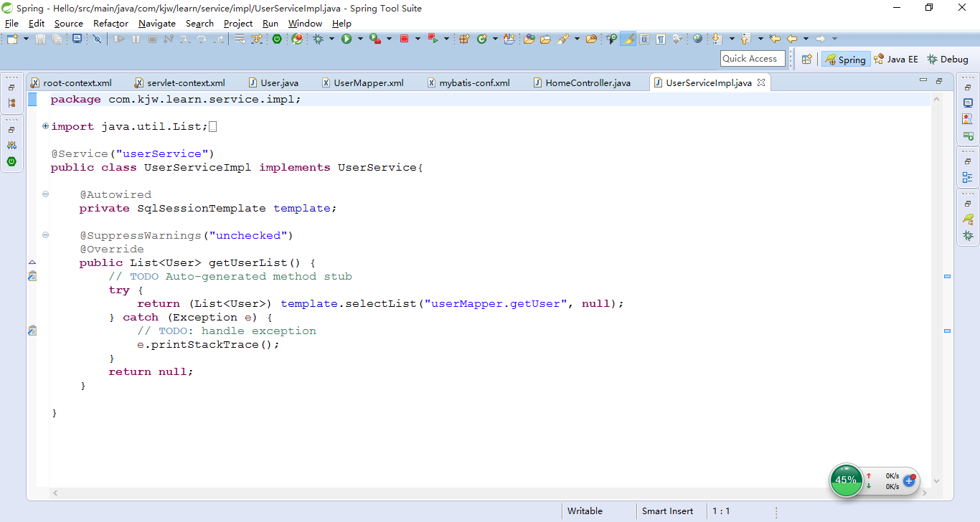The width and height of the screenshot is (980, 522).
Task: Click the Last Edit Location icon
Action: point(774,39)
